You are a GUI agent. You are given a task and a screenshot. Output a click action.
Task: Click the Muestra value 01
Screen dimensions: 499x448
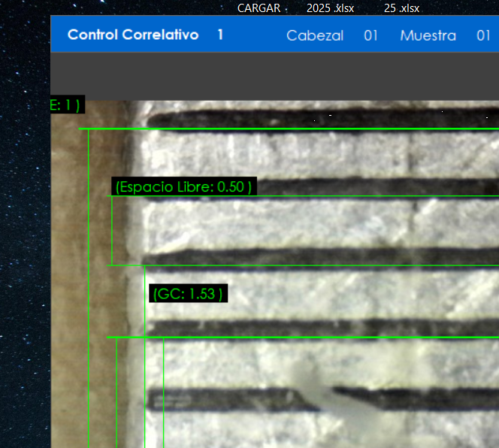pyautogui.click(x=483, y=35)
